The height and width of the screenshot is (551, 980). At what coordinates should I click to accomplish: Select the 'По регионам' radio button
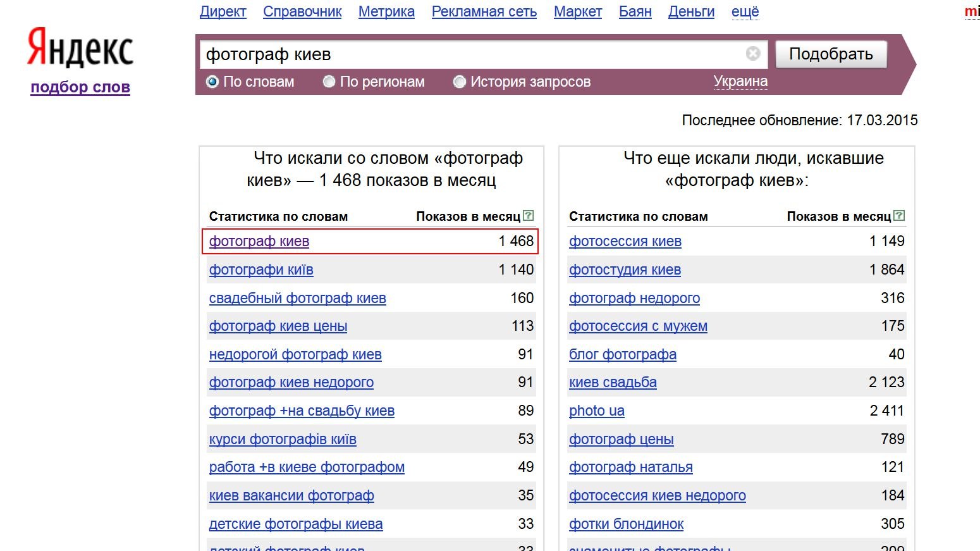point(329,82)
